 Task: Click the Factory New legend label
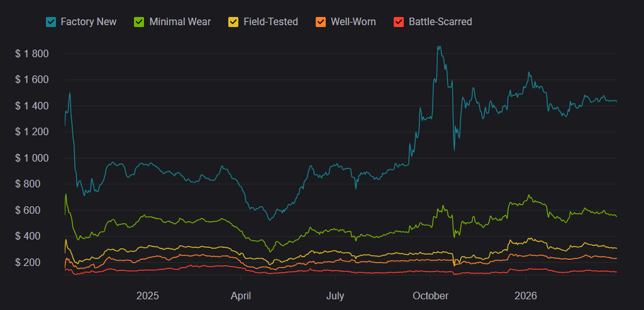(x=88, y=22)
